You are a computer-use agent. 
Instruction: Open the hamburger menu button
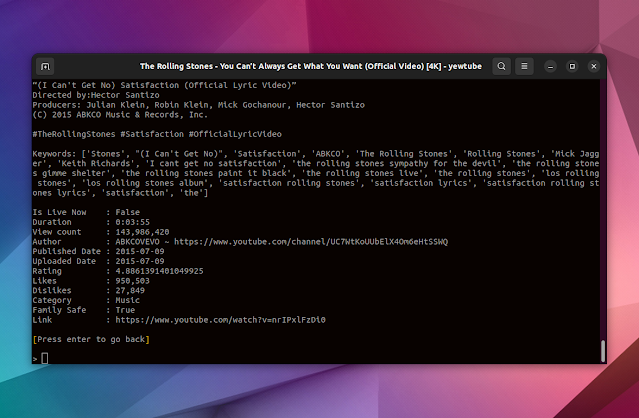coord(524,66)
